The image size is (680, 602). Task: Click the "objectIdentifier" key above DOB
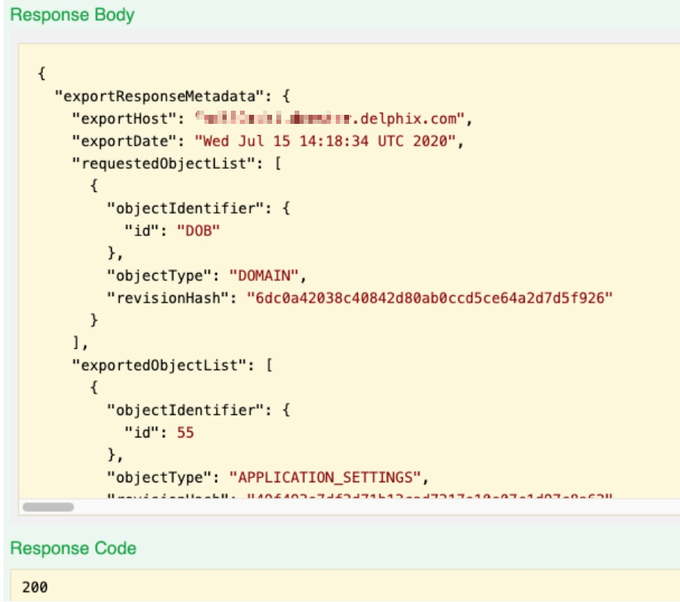(x=185, y=208)
